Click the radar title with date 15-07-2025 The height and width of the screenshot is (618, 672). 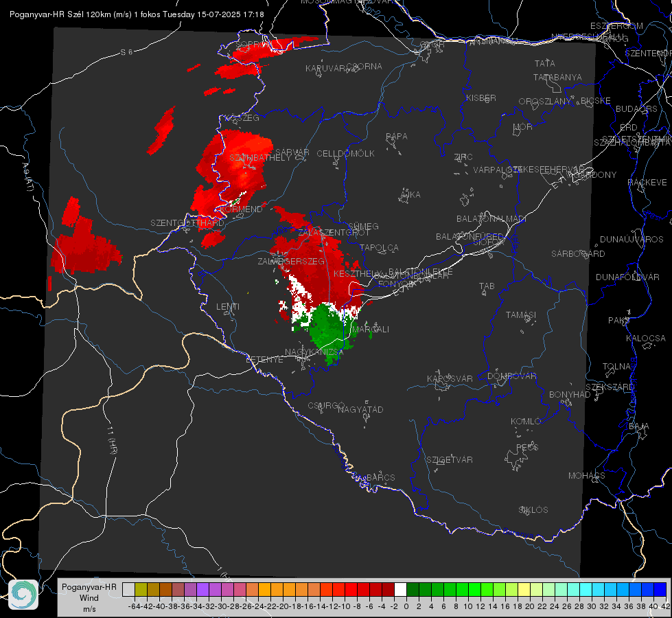[x=137, y=14]
